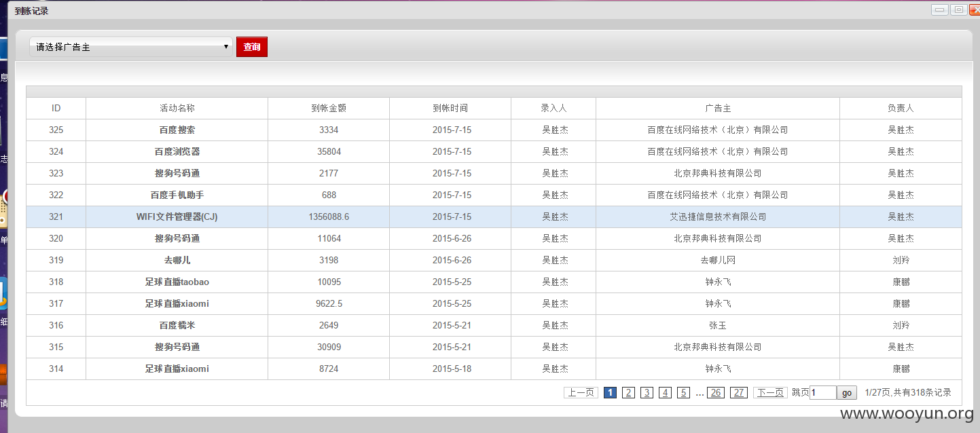Image resolution: width=980 pixels, height=433 pixels.
Task: Select activity name 百度浏览器
Action: pos(177,151)
